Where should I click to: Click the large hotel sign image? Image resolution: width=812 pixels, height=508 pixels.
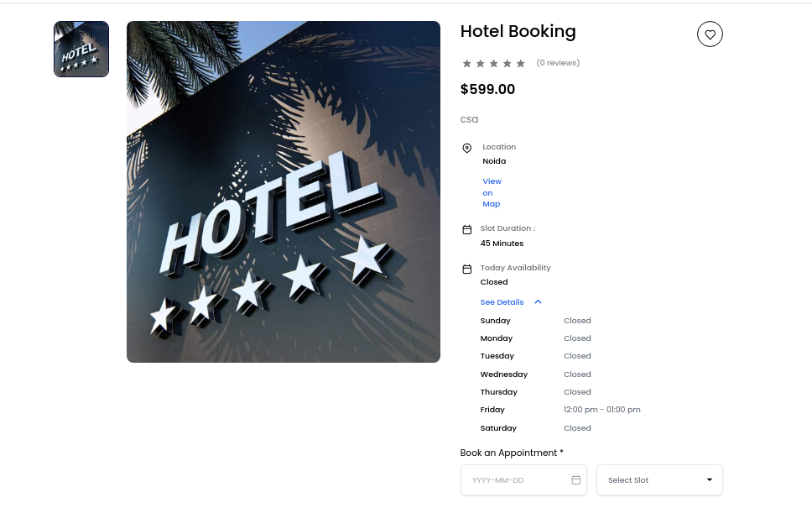[x=284, y=191]
